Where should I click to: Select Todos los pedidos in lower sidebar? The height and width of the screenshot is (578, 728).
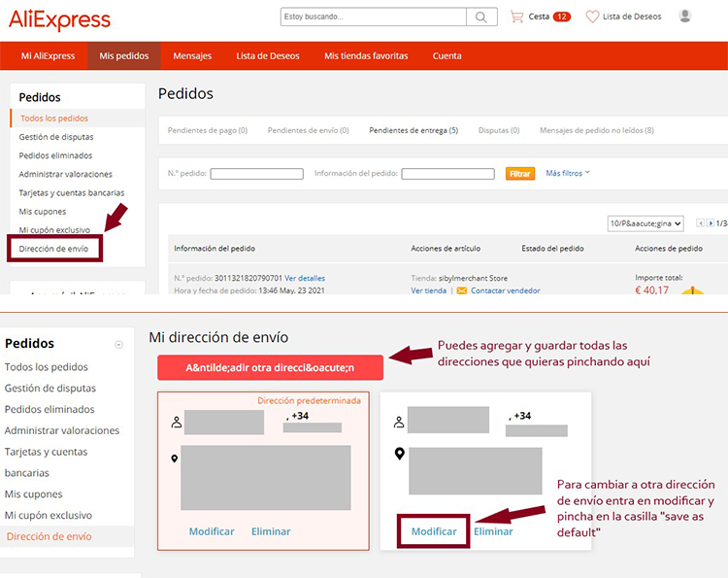(47, 366)
